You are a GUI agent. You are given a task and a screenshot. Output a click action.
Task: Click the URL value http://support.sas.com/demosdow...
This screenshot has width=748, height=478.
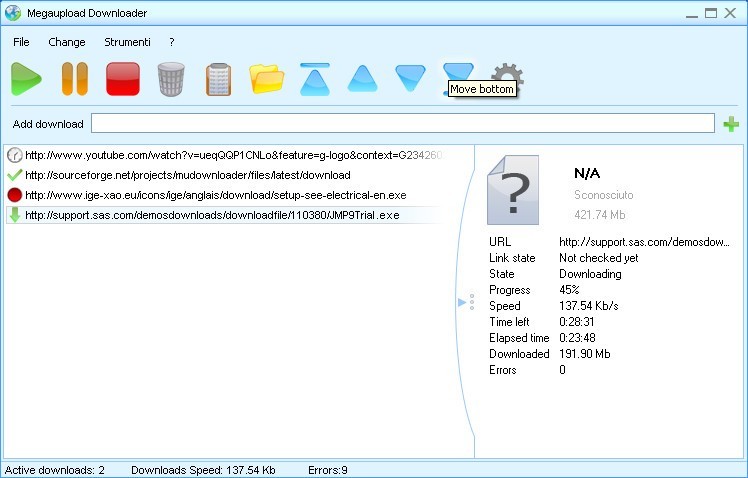[x=644, y=242]
